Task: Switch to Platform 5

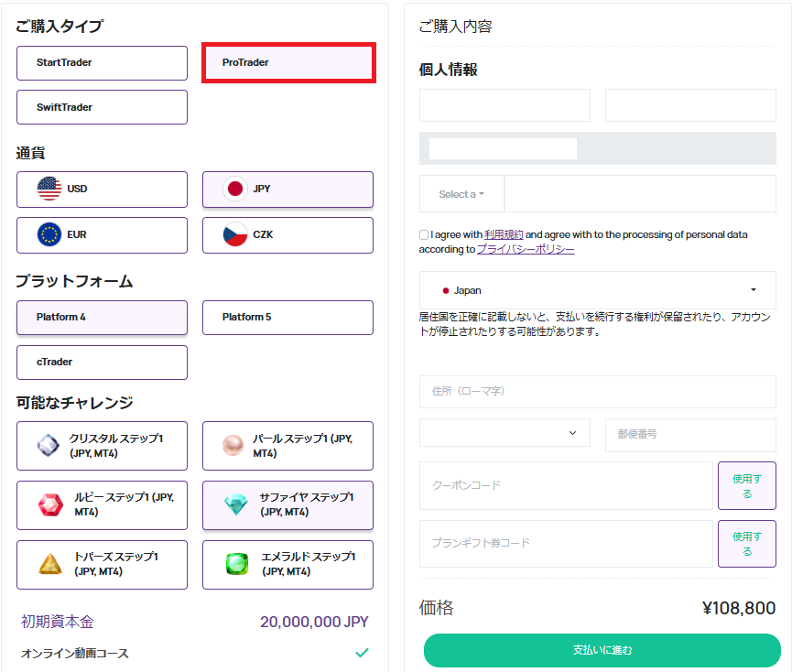Action: pos(288,318)
